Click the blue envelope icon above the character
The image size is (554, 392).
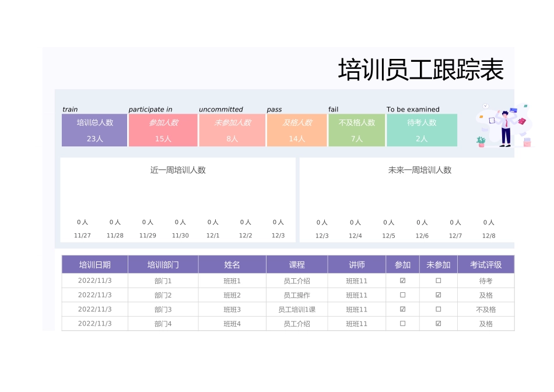coord(513,110)
